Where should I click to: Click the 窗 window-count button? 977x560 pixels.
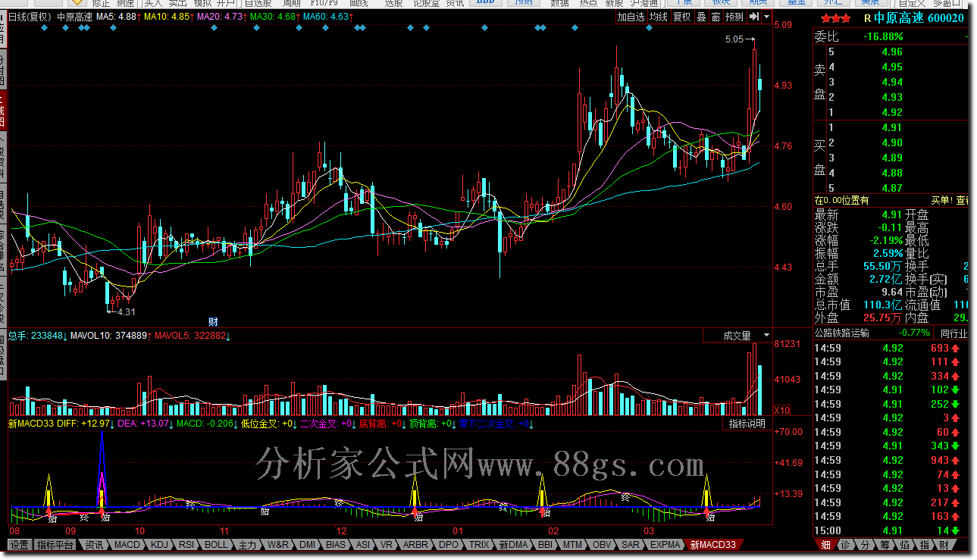(x=716, y=17)
